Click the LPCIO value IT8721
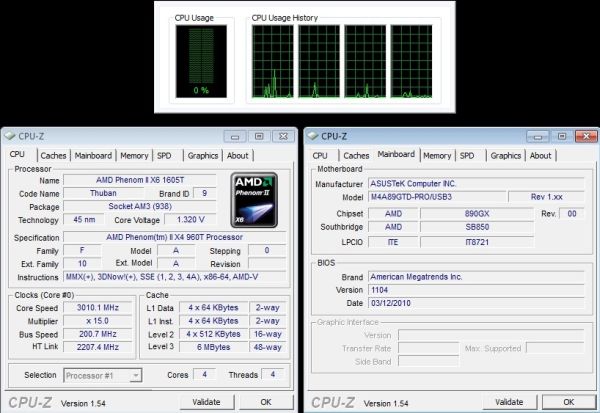600x413 pixels. pyautogui.click(x=477, y=242)
